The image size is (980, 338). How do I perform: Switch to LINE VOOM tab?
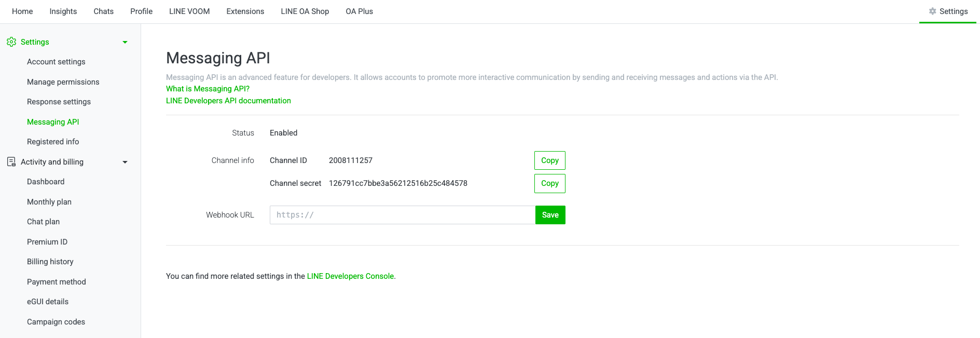point(189,11)
